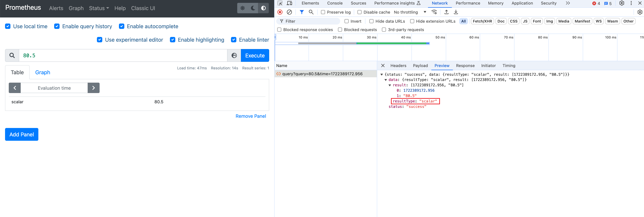Switch to the dark theme moon icon
644x217 pixels.
coord(253,8)
